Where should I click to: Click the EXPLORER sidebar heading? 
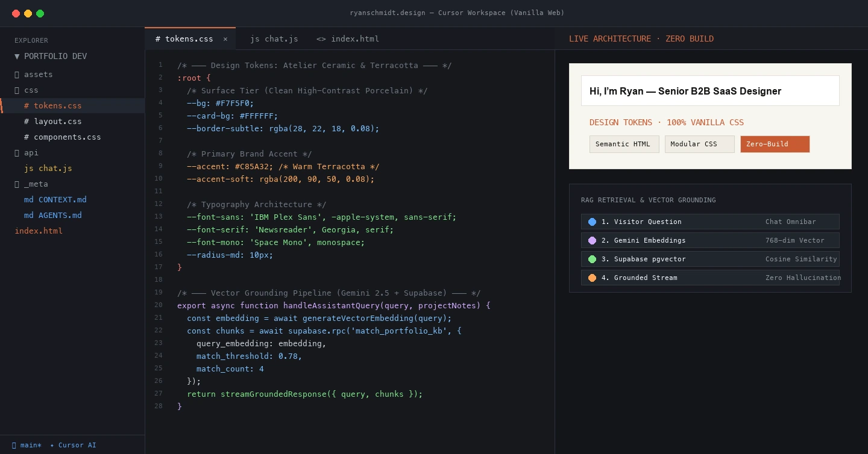31,41
